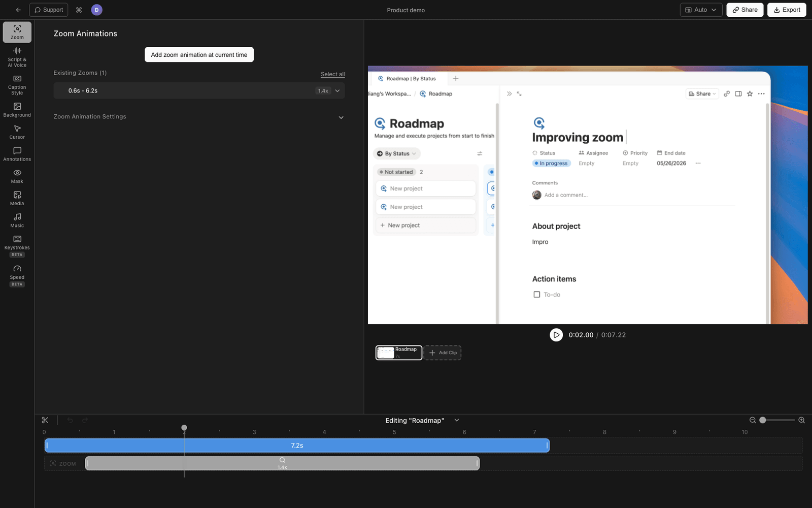Screen dimensions: 812x508
Task: Click the Share button in top bar
Action: (x=745, y=10)
